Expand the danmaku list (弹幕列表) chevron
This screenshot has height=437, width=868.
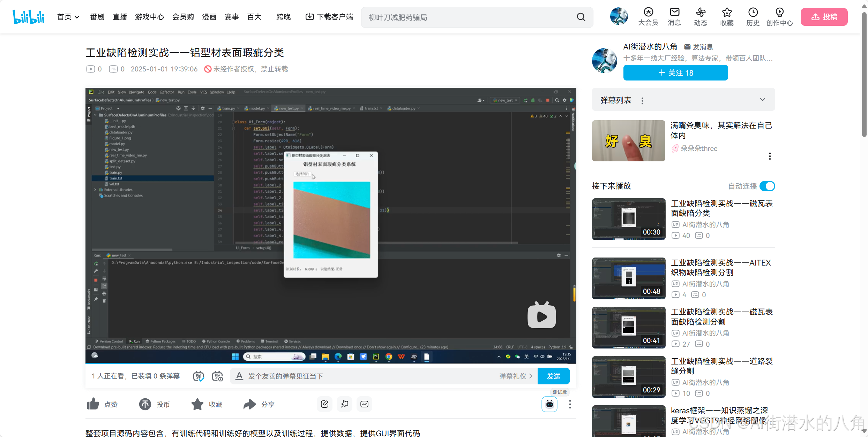(x=763, y=100)
